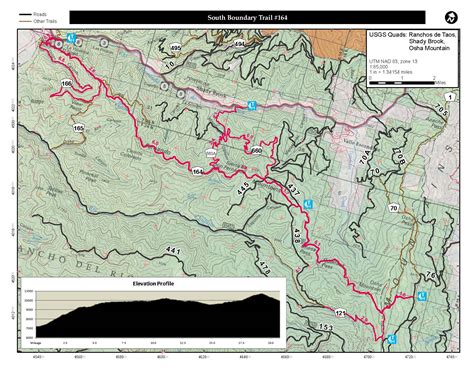
Task: Click the brown Other Trails legend line
Action: tap(25, 21)
